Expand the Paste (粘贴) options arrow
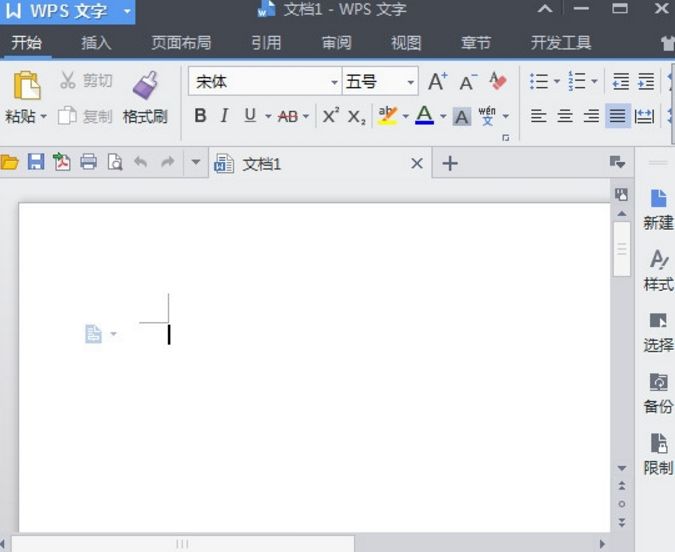The height and width of the screenshot is (552, 675). (43, 116)
